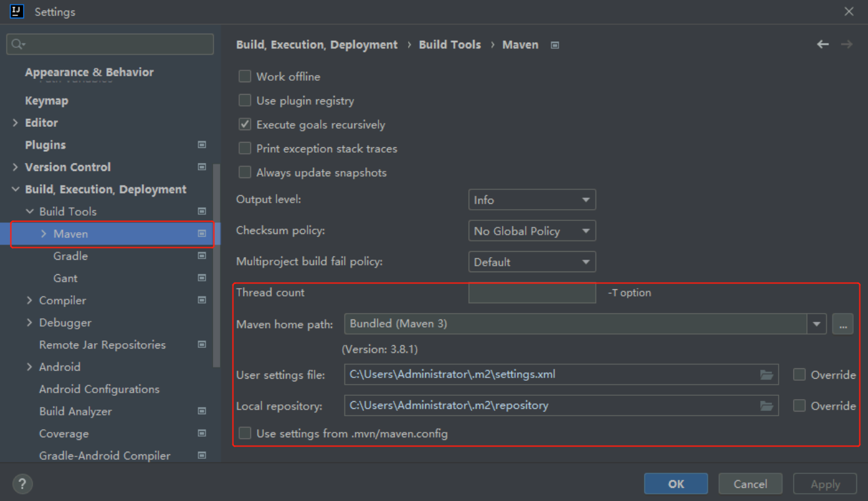Enable Always update snapshots checkbox
The width and height of the screenshot is (868, 501).
coord(245,172)
